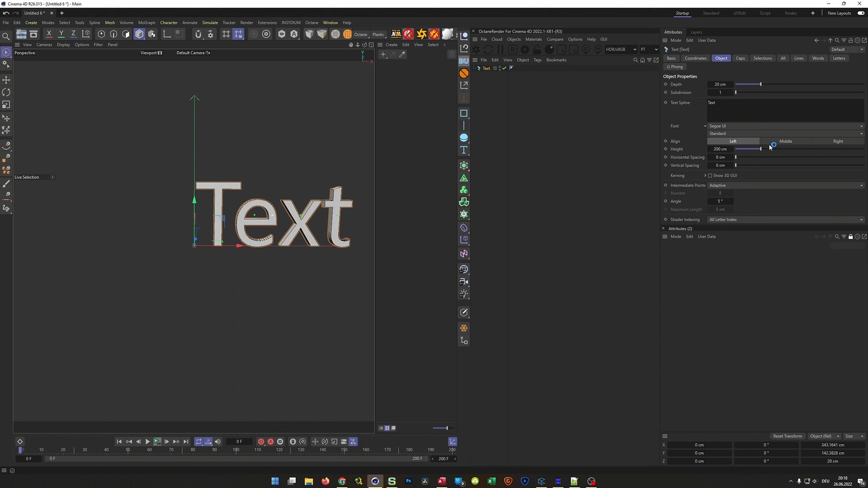Open the MoGraph menu
Viewport: 868px width, 488px height.
pyautogui.click(x=146, y=23)
